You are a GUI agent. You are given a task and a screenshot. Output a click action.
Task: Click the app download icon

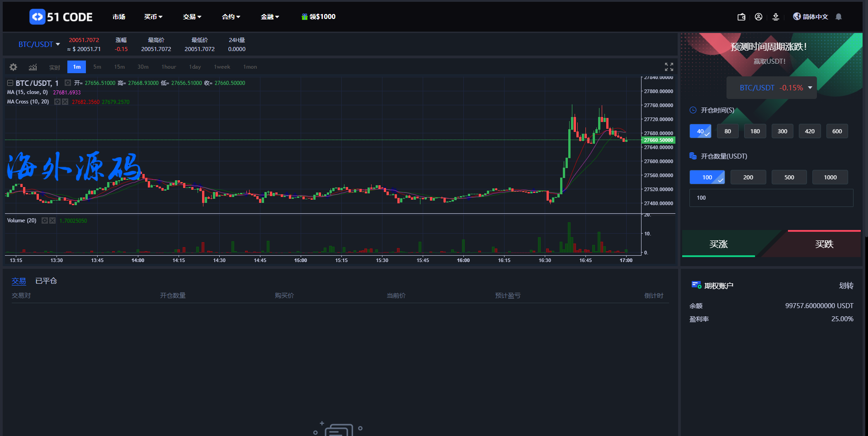tap(776, 17)
